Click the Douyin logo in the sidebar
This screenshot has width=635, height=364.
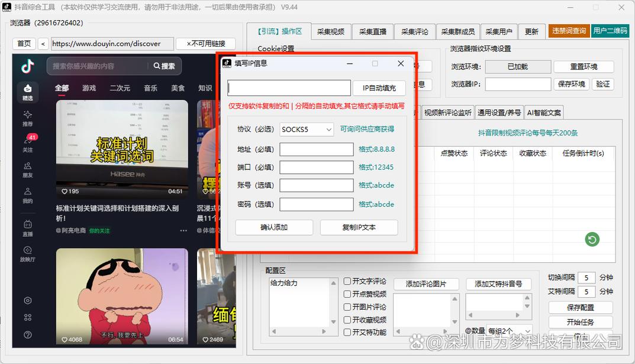pyautogui.click(x=27, y=66)
